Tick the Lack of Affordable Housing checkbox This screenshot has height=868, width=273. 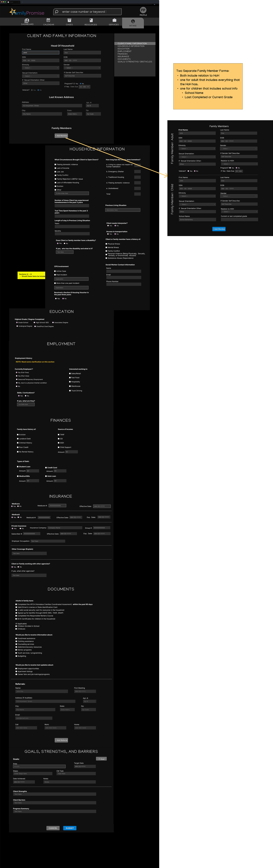[55, 183]
